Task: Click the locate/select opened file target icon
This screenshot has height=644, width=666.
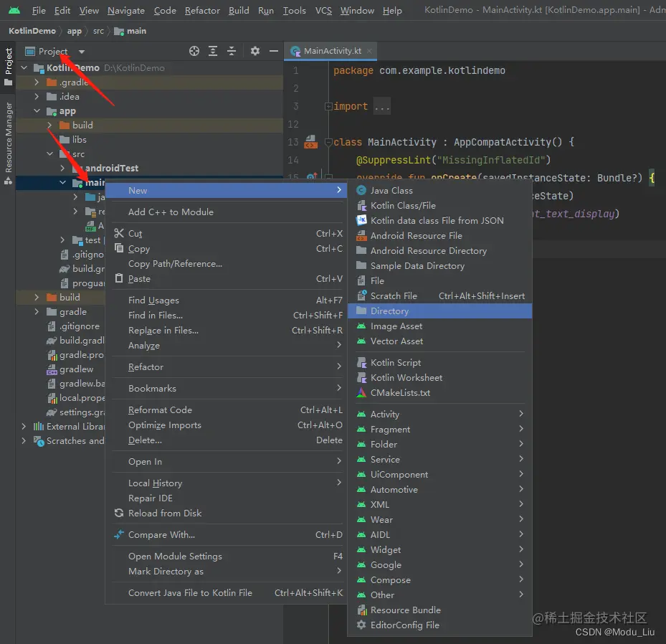Action: tap(194, 52)
